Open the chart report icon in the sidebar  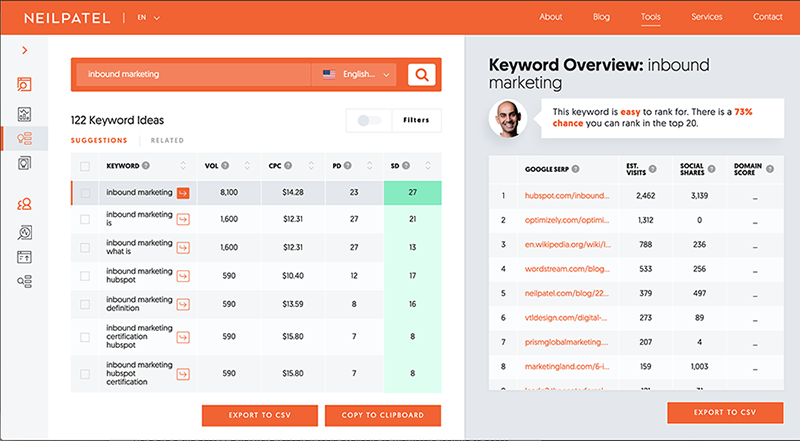coord(24,114)
